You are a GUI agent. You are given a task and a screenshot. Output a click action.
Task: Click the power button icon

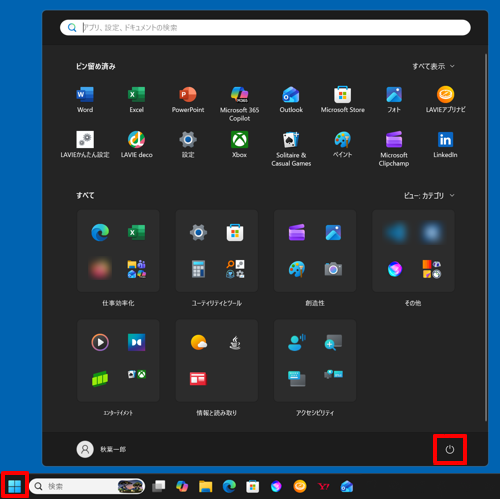click(x=450, y=449)
